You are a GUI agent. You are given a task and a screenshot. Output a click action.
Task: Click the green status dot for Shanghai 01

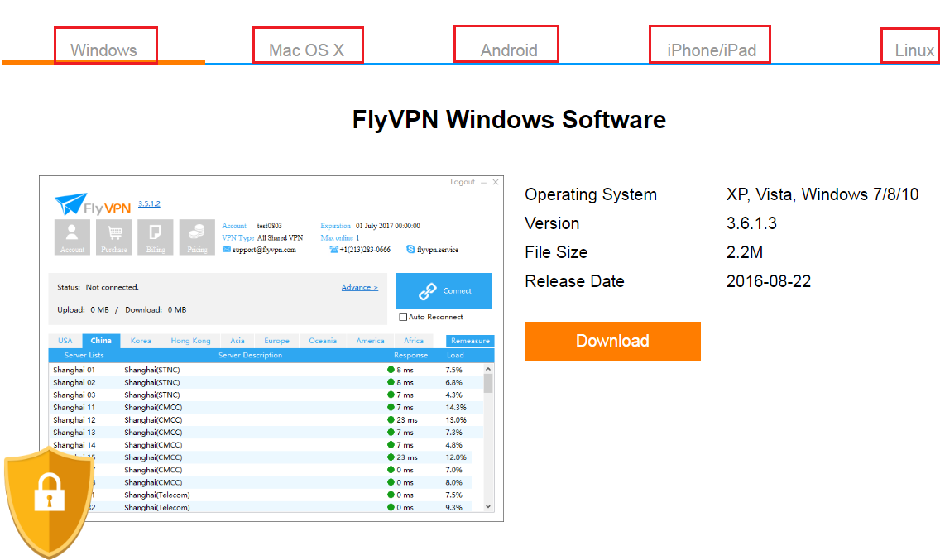coord(391,370)
